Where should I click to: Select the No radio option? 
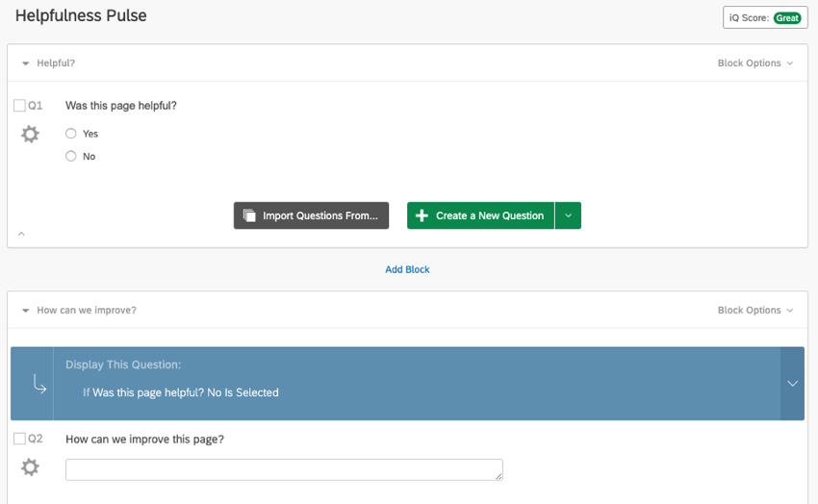click(x=71, y=156)
